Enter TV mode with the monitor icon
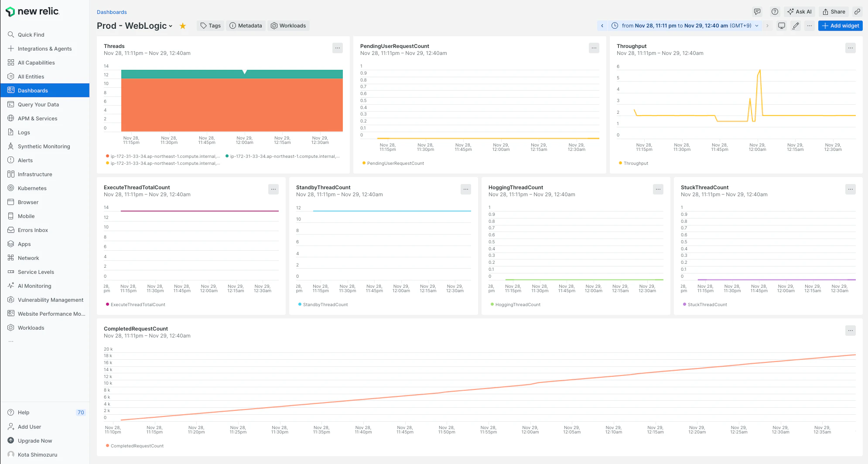The image size is (868, 464). (782, 26)
